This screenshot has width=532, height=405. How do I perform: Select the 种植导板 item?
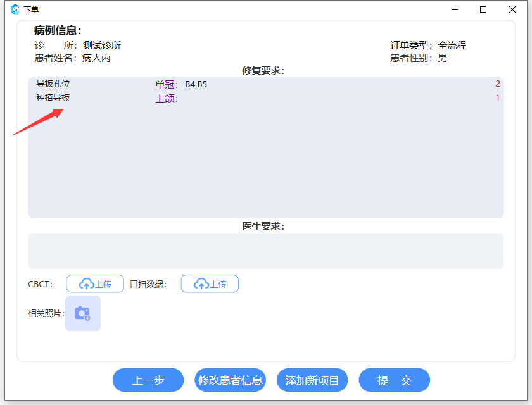tap(53, 98)
